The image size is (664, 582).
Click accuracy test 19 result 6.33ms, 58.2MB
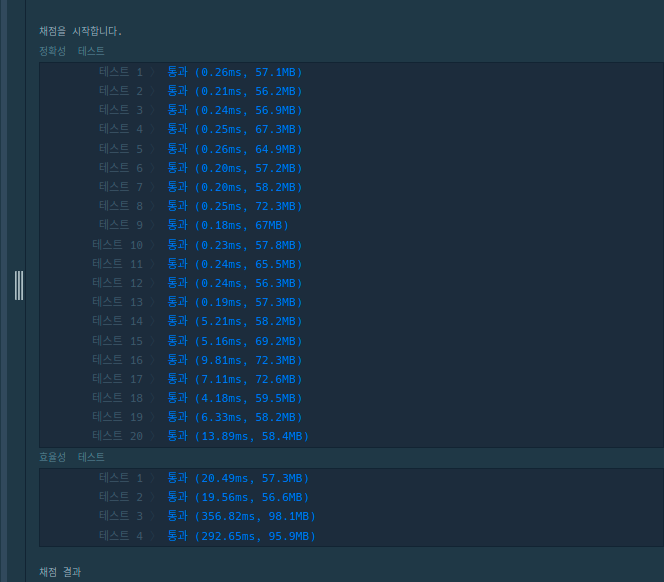click(x=235, y=418)
